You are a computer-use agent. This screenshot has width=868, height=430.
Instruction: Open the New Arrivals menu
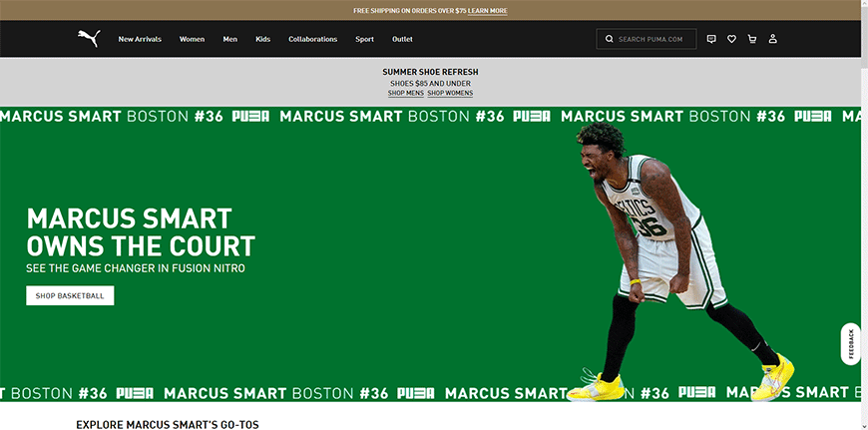coord(140,39)
